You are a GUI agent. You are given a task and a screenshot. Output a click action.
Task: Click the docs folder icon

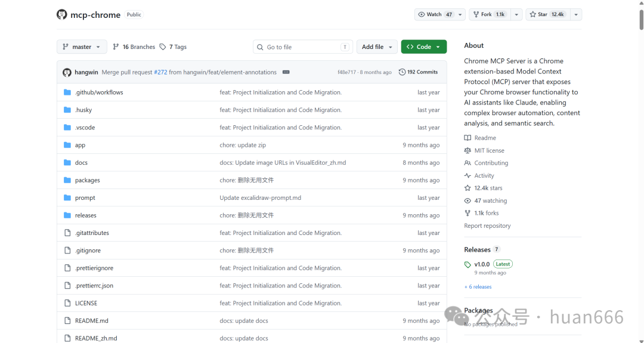67,163
